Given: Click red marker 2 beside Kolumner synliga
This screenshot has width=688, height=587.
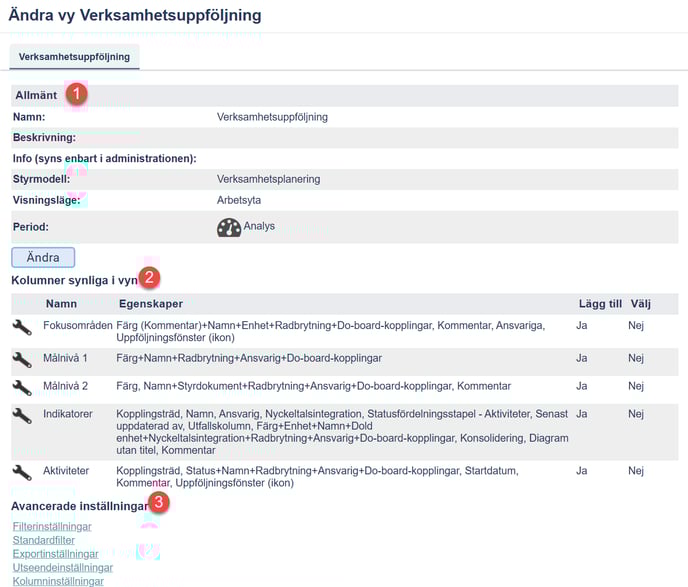Looking at the screenshot, I should [149, 278].
